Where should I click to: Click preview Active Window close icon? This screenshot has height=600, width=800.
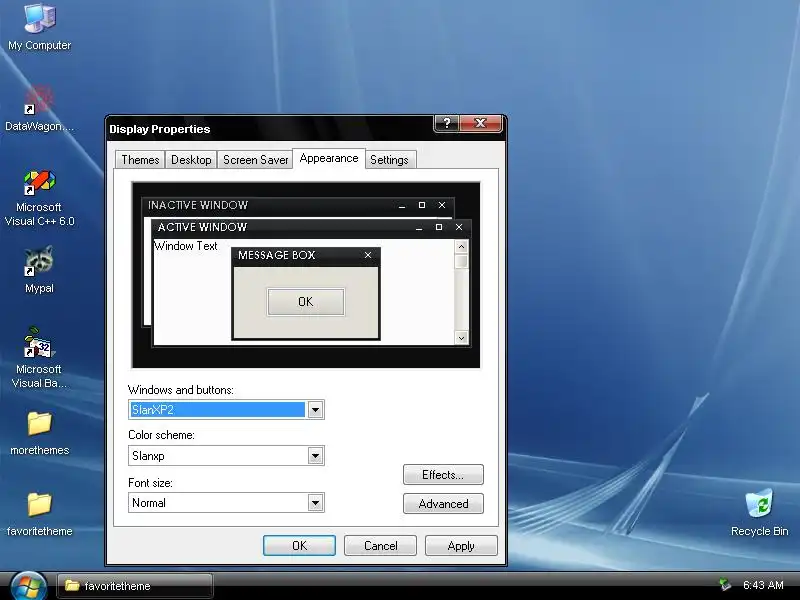click(x=459, y=227)
